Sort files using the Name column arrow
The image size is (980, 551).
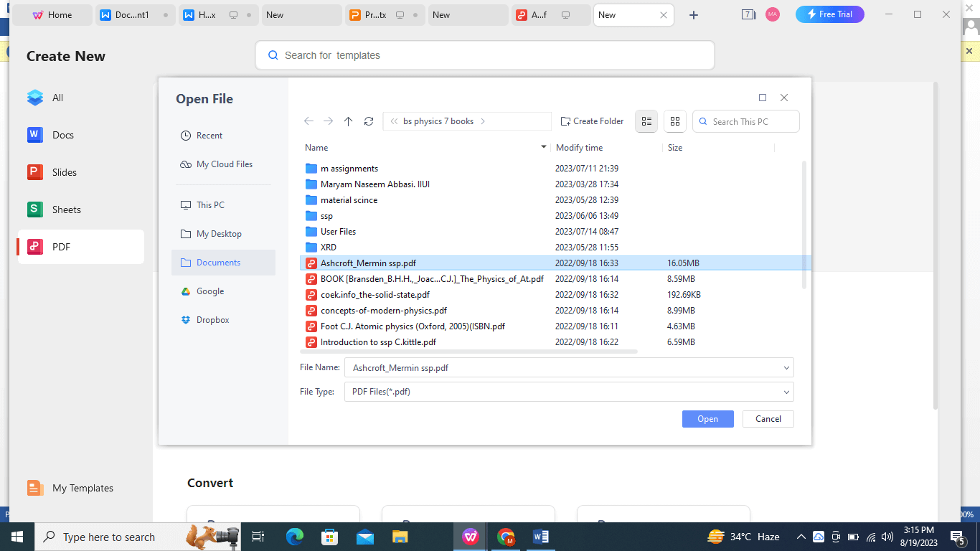point(543,147)
